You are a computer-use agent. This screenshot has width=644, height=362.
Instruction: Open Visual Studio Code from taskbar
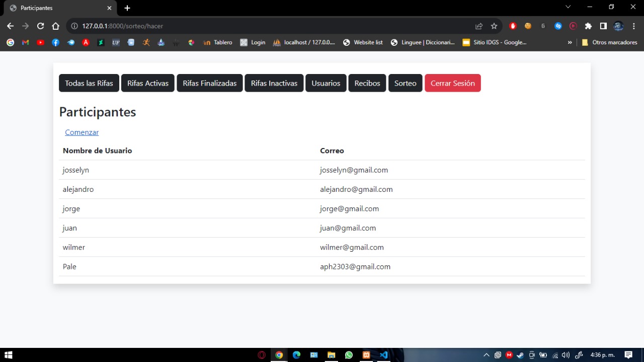point(384,355)
